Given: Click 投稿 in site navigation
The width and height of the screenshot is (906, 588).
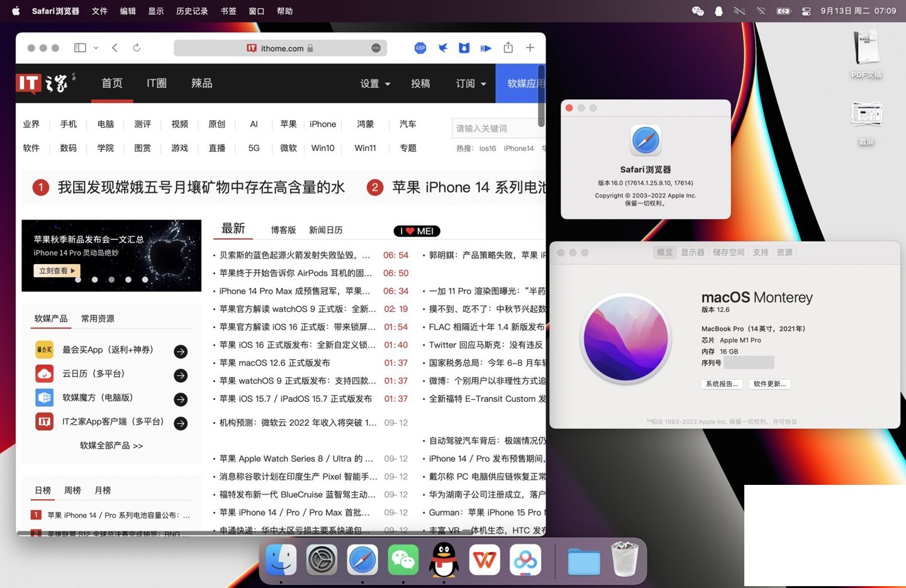Looking at the screenshot, I should (x=420, y=84).
